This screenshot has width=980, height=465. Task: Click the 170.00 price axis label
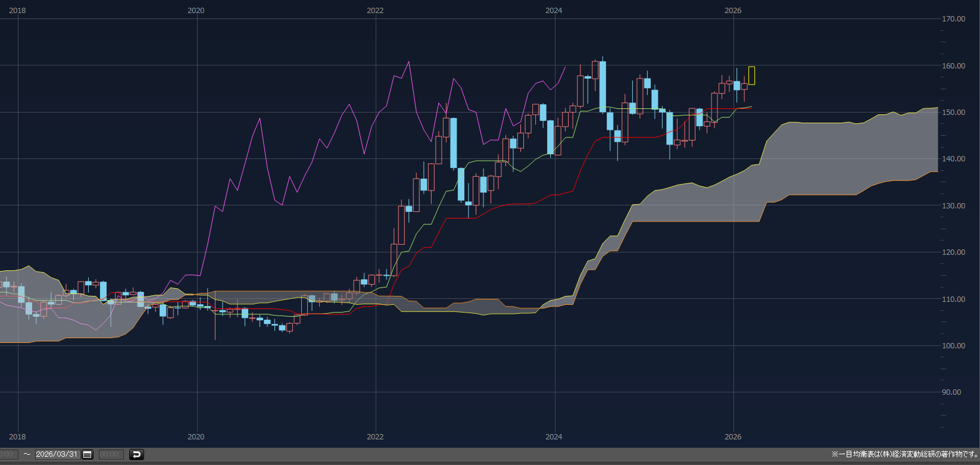pyautogui.click(x=953, y=19)
